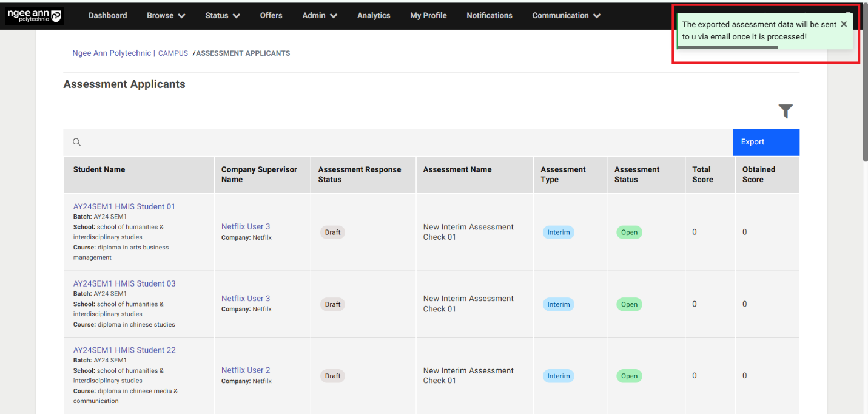The width and height of the screenshot is (868, 414).
Task: Click the Ngee Ann Polytechnic logo
Action: [35, 16]
